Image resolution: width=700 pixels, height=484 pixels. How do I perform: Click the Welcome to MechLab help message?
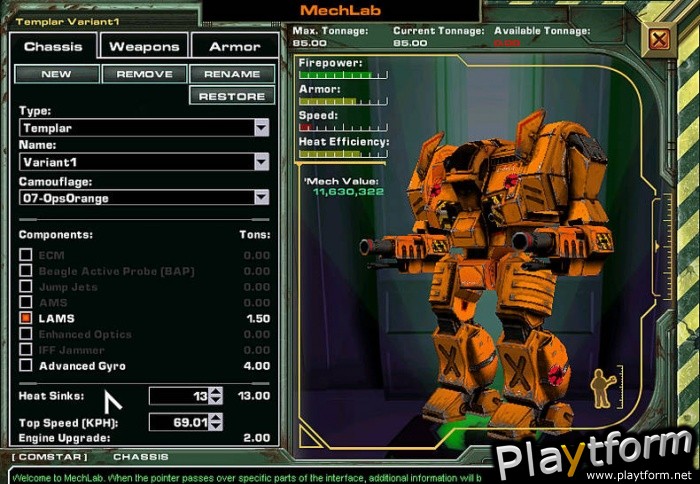pyautogui.click(x=246, y=477)
